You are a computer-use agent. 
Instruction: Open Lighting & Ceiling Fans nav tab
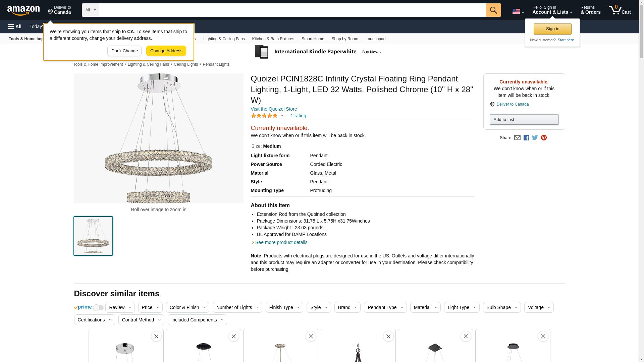(x=224, y=39)
